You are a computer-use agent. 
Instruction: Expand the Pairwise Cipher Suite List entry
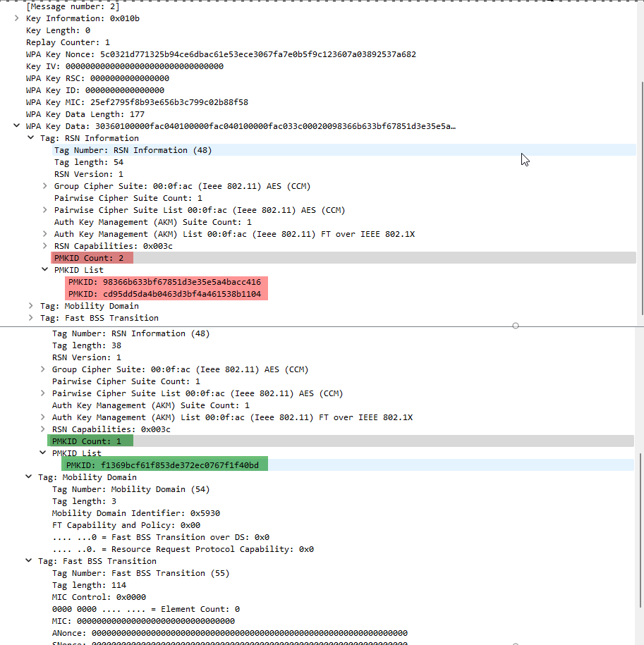pos(44,209)
